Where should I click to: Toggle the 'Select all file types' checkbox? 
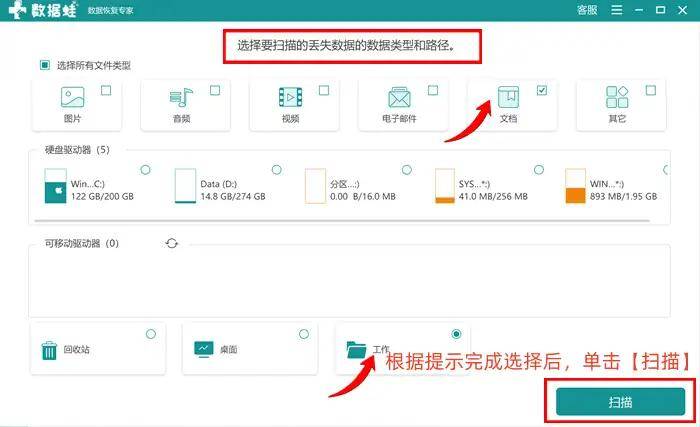tap(45, 65)
